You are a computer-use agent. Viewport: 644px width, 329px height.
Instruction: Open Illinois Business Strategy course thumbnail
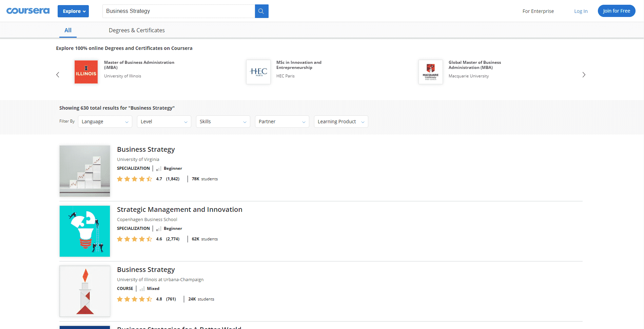coord(85,291)
